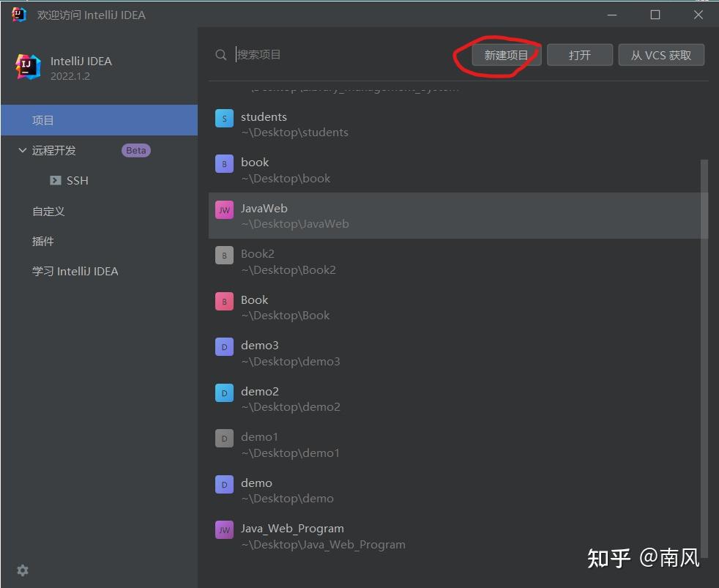Click the search magnifier icon

(x=220, y=55)
